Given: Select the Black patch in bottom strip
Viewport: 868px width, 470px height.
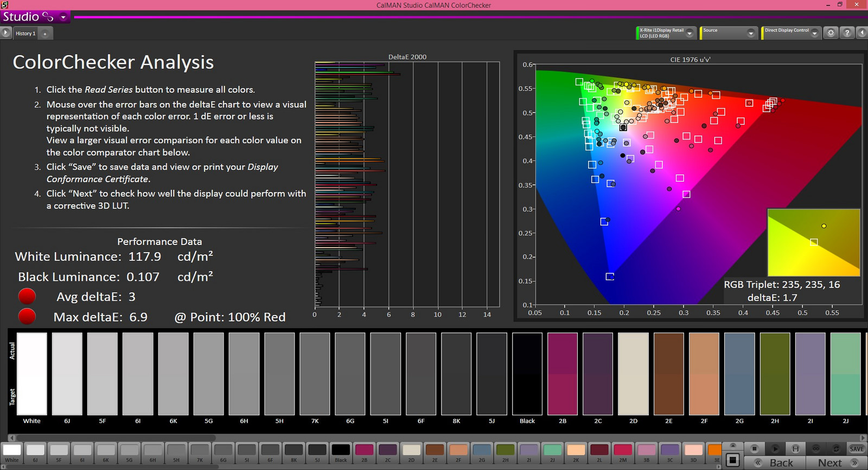Looking at the screenshot, I should point(341,453).
